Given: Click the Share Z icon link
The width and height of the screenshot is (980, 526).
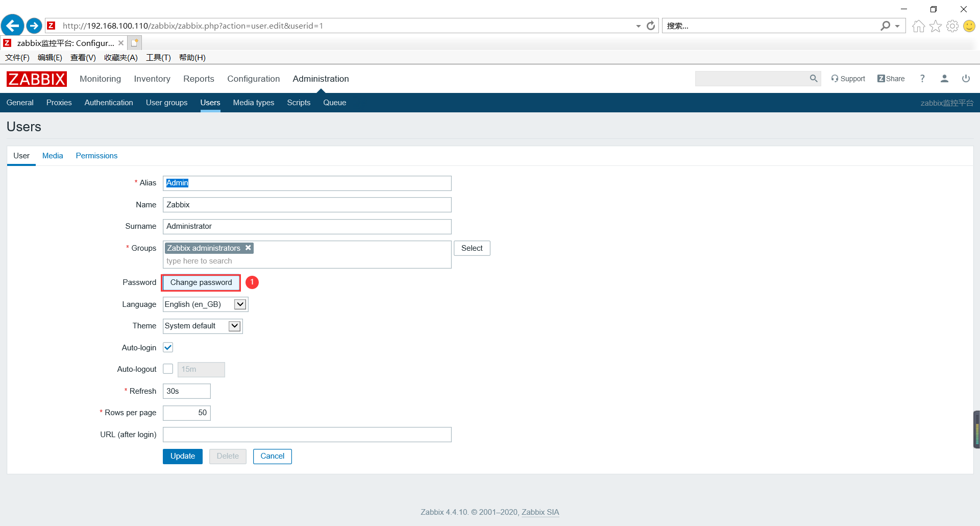Looking at the screenshot, I should click(x=891, y=79).
